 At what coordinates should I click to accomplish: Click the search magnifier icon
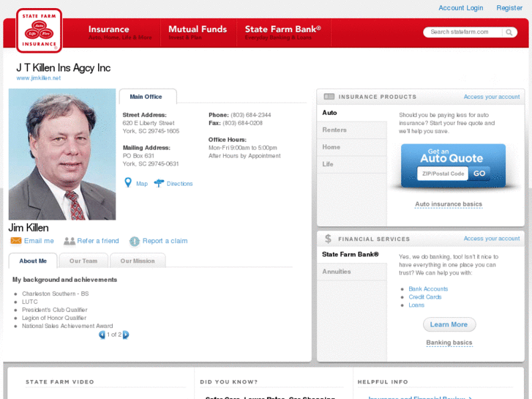coord(509,32)
